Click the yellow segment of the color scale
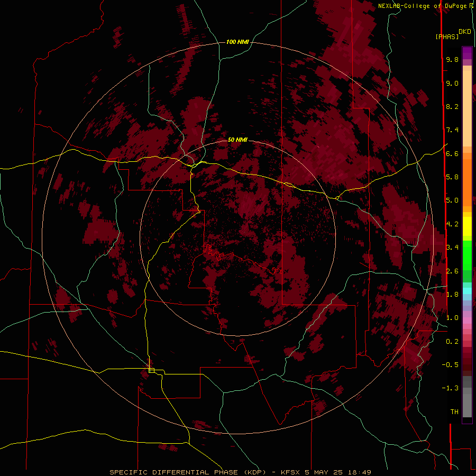This screenshot has height=476, width=476. pyautogui.click(x=467, y=226)
